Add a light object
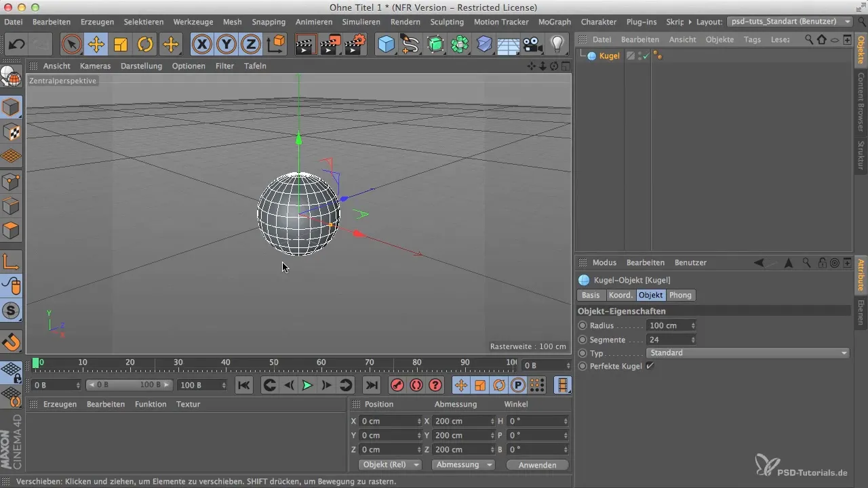Viewport: 868px width, 488px height. coord(557,45)
